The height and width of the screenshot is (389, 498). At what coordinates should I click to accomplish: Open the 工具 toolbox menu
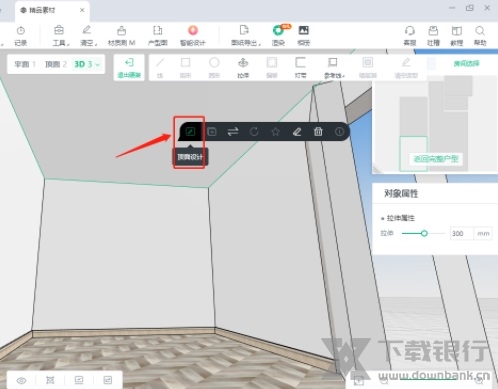click(x=60, y=36)
